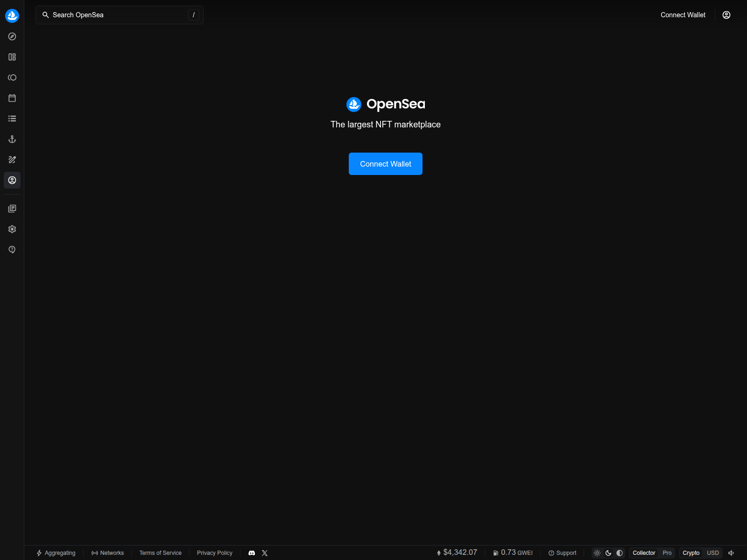
Task: Click the blue Connect Wallet button
Action: (386, 164)
